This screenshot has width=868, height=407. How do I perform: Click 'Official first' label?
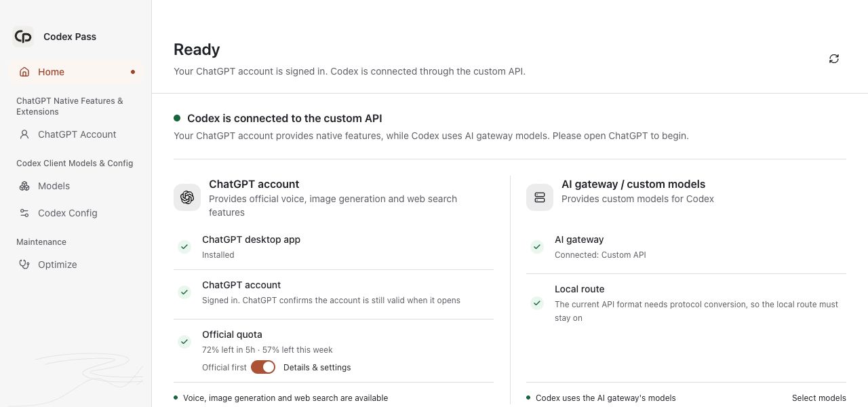(224, 368)
